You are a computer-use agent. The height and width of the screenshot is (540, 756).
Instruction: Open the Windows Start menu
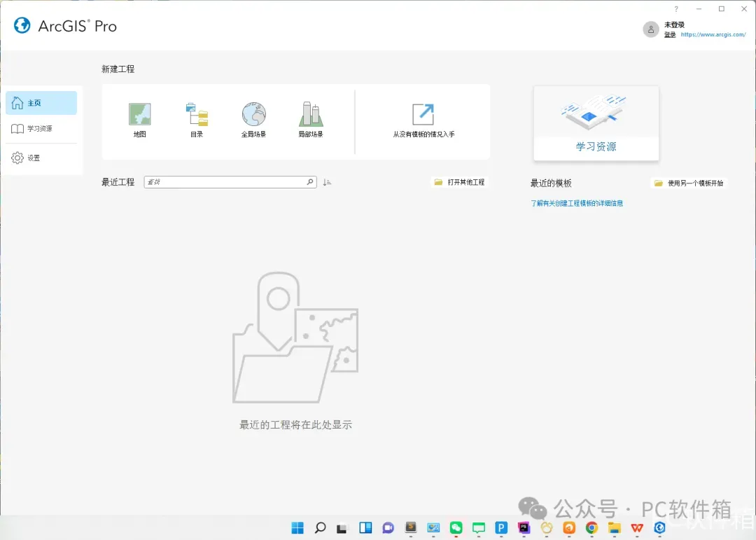(297, 528)
